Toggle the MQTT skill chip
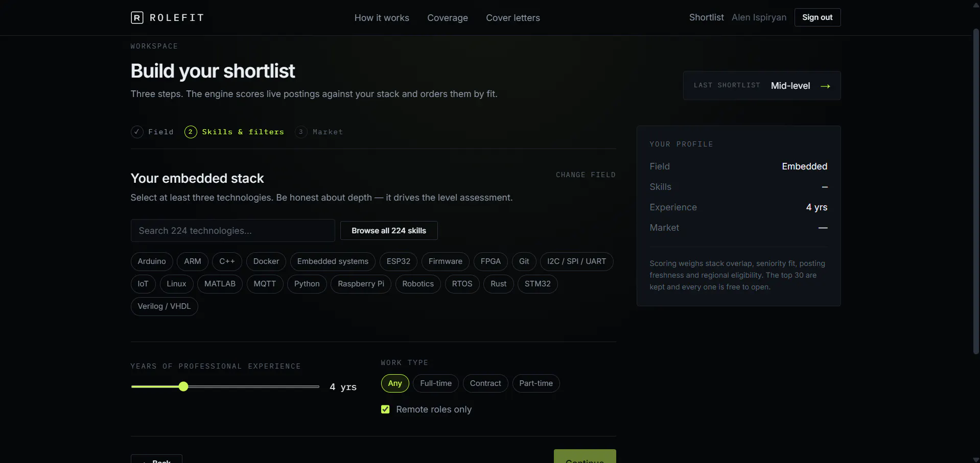Viewport: 980px width, 463px height. [265, 284]
